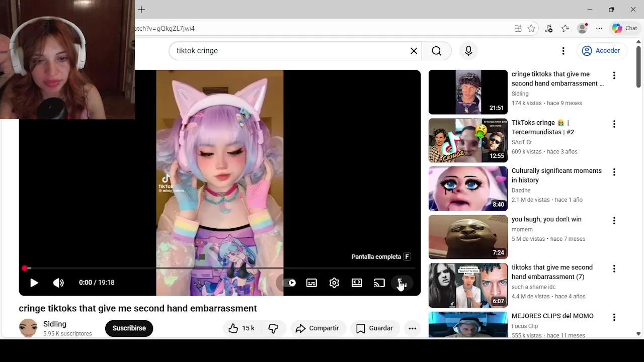The image size is (644, 362).
Task: Like the video (15 k)
Action: tap(242, 328)
